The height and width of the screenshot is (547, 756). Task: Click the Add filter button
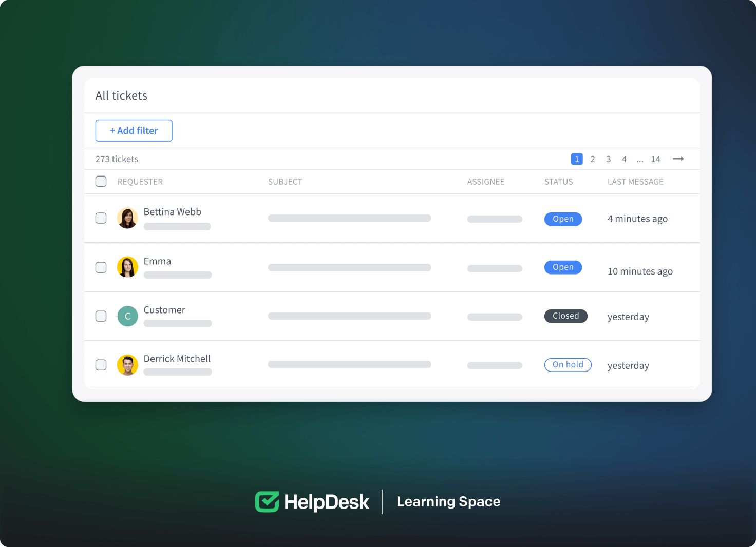click(134, 130)
